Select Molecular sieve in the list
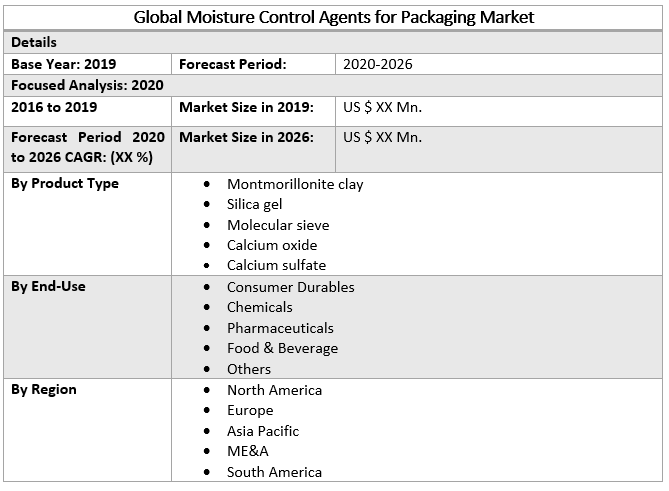Viewport: 669px width, 491px height. coord(278,225)
